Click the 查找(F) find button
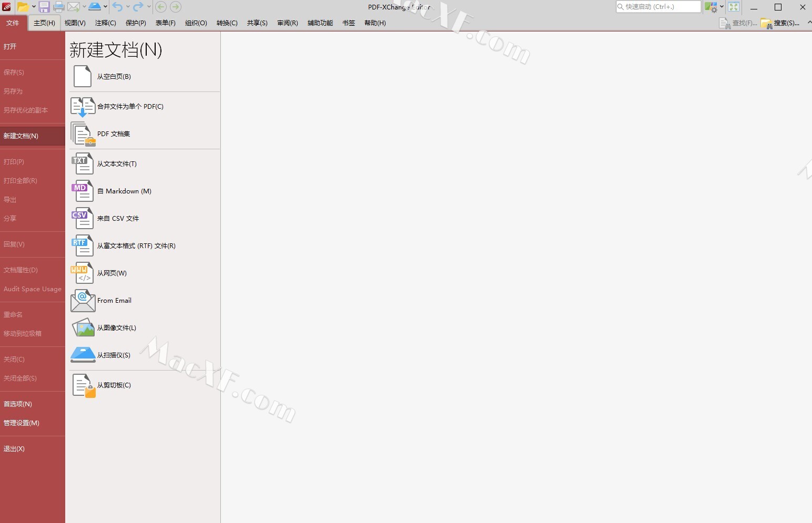Screen dimensions: 812x523 pyautogui.click(x=738, y=23)
